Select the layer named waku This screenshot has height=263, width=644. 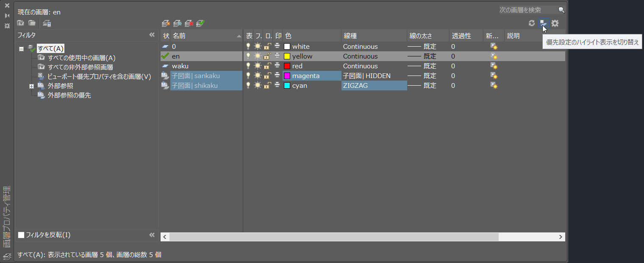[180, 66]
